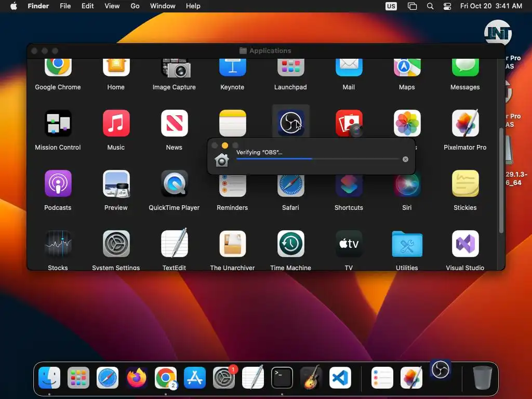Open Terminal from the Dock
The width and height of the screenshot is (532, 399).
pos(282,378)
